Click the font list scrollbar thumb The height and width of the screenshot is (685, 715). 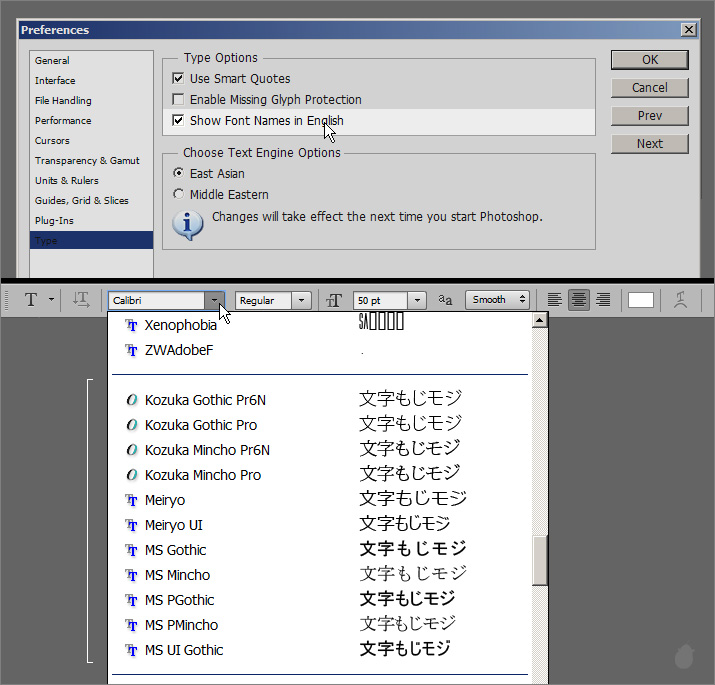(540, 560)
